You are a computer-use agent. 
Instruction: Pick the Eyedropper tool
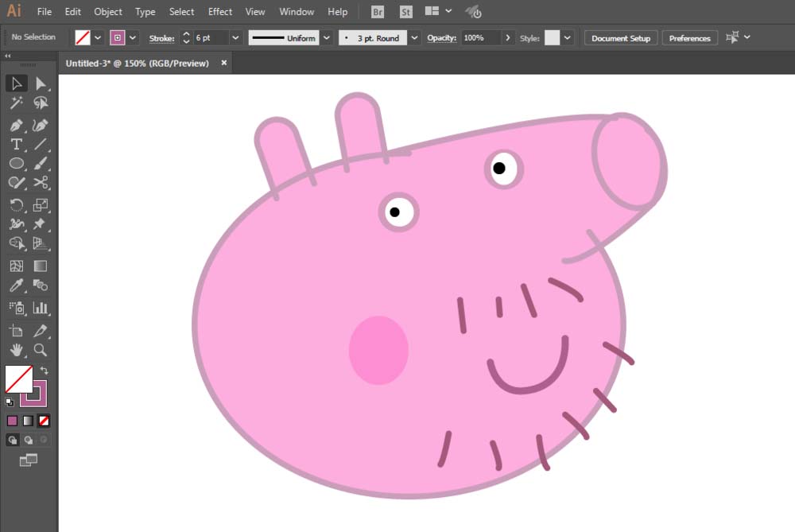tap(16, 285)
